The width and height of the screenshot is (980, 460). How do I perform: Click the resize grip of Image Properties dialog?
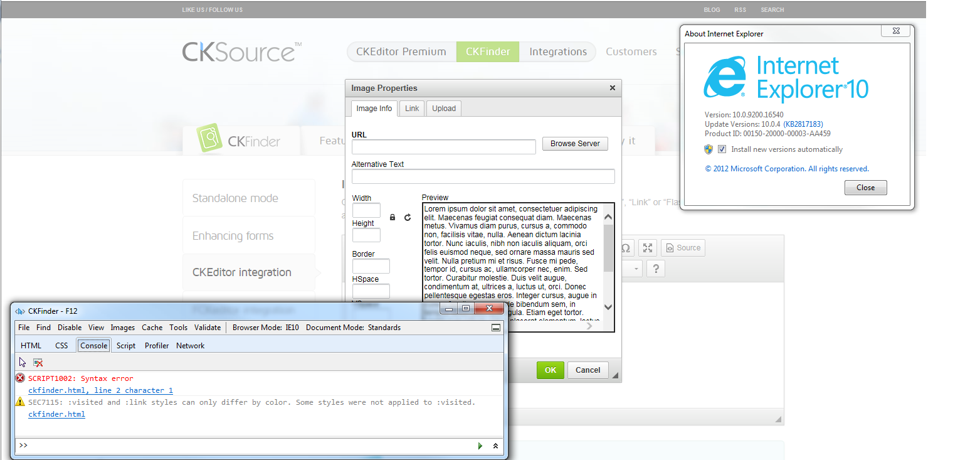tap(615, 375)
